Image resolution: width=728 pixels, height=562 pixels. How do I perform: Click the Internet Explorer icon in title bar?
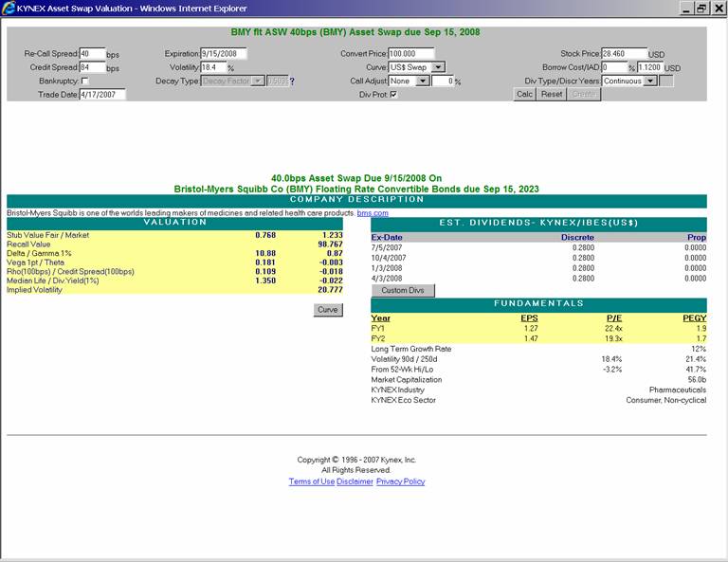point(8,8)
